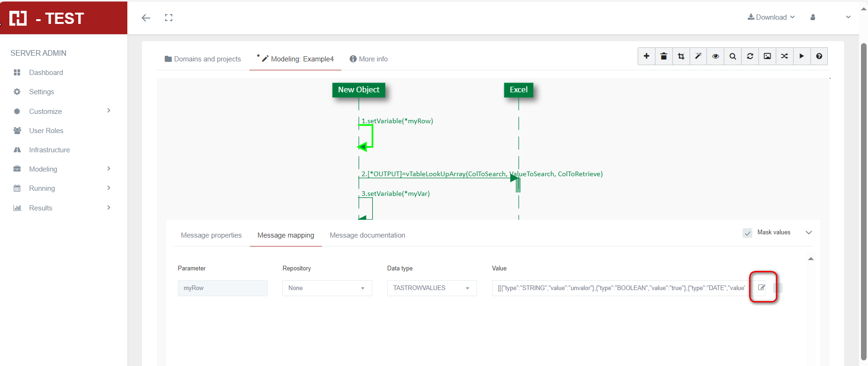Screen dimensions: 868x366
Task: Toggle the Mask values checkbox
Action: tap(747, 233)
